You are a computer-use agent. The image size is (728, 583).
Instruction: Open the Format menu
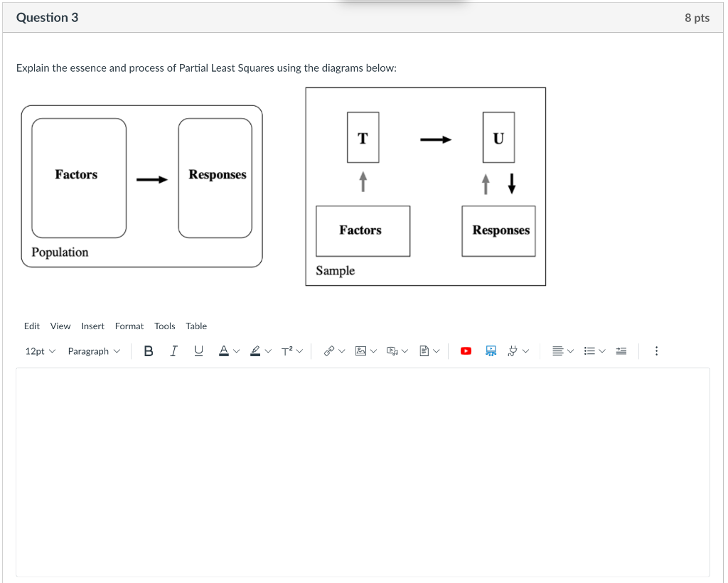(x=129, y=326)
